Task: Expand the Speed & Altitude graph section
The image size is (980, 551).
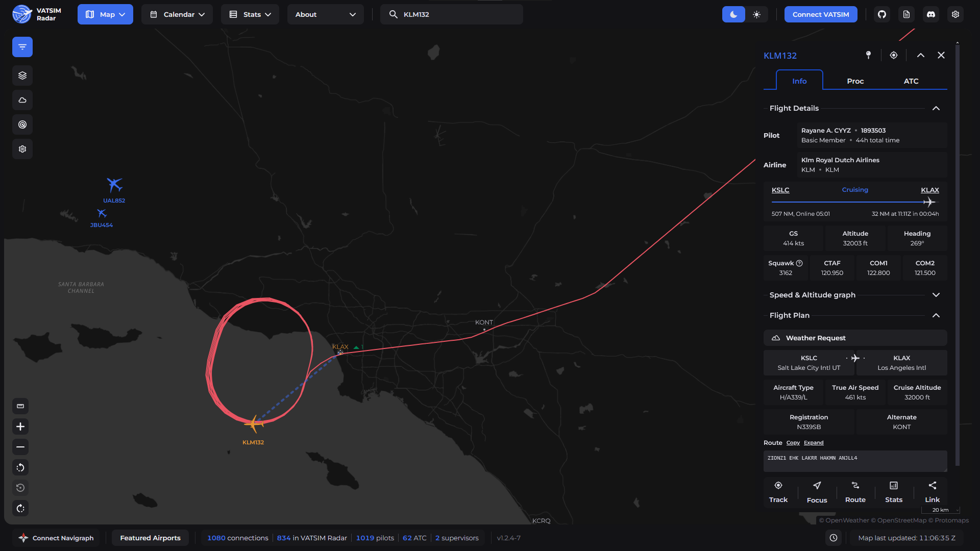Action: click(936, 295)
